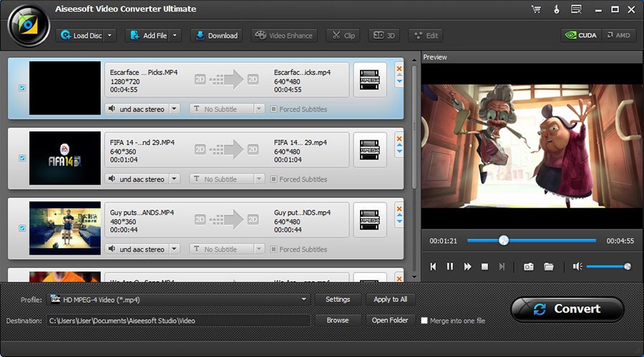Jump to previous item in preview player
This screenshot has height=357, width=644.
click(x=433, y=267)
